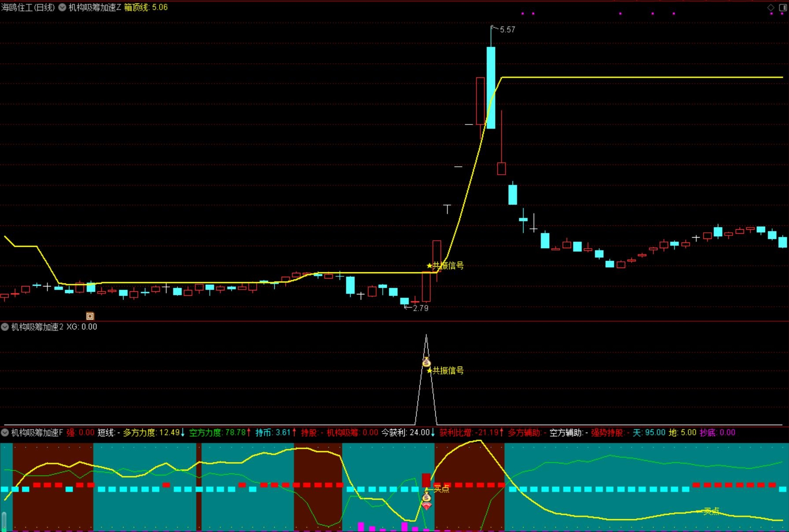
Task: Click the 地: 5.00 value
Action: 683,433
